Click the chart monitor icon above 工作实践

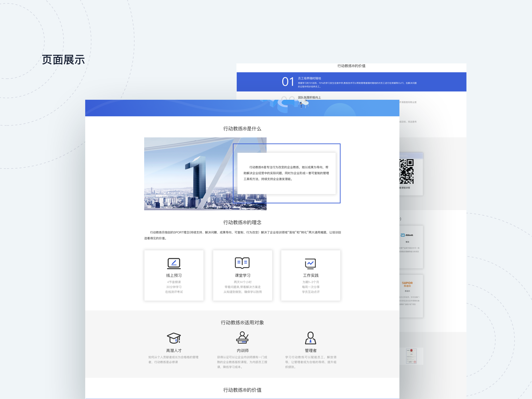(310, 264)
